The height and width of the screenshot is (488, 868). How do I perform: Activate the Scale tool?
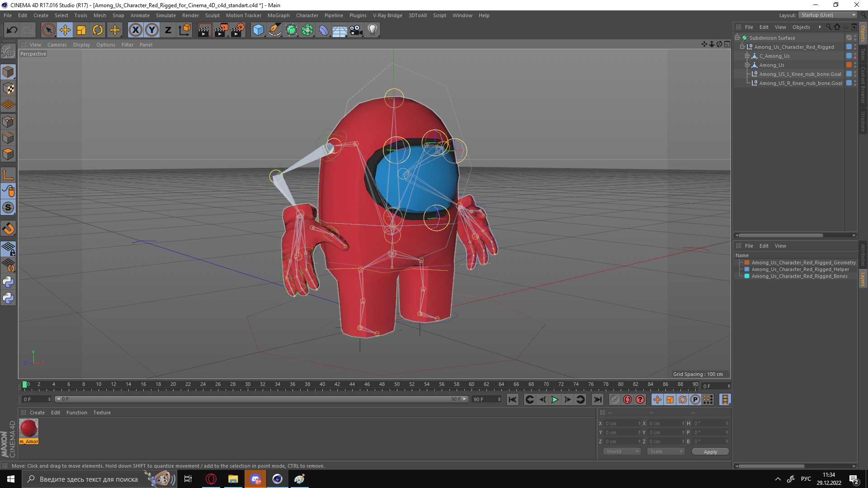(81, 30)
